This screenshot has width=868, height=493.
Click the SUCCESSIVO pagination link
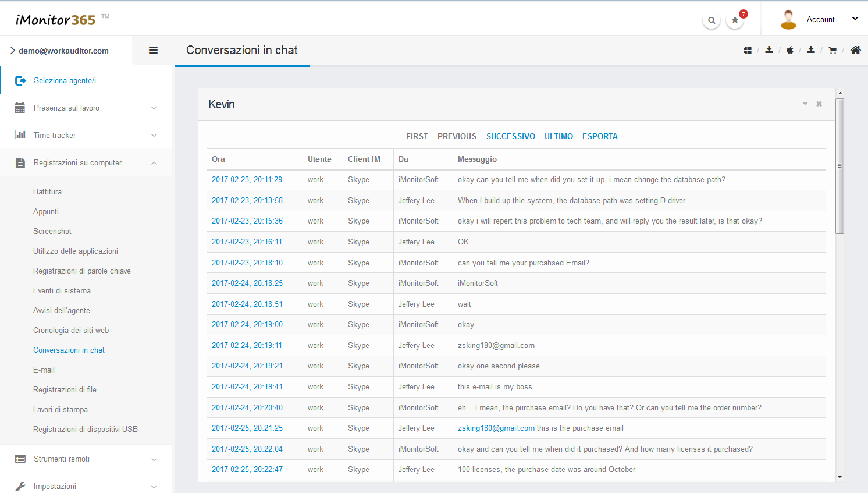pyautogui.click(x=510, y=137)
